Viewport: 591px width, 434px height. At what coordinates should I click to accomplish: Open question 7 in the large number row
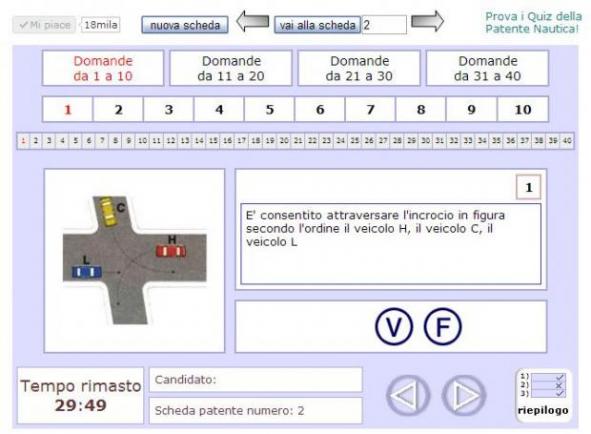click(371, 109)
